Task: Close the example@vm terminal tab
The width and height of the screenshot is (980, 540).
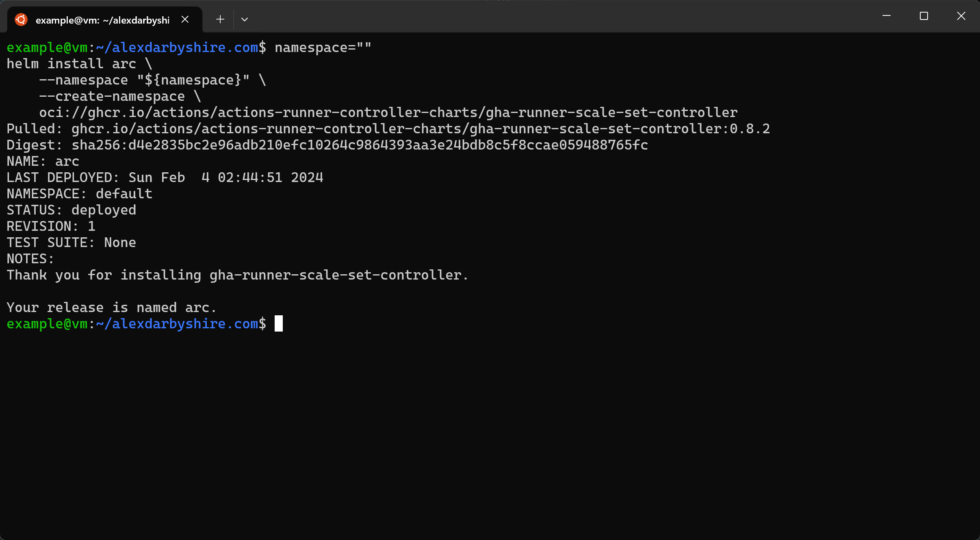Action: click(x=185, y=20)
